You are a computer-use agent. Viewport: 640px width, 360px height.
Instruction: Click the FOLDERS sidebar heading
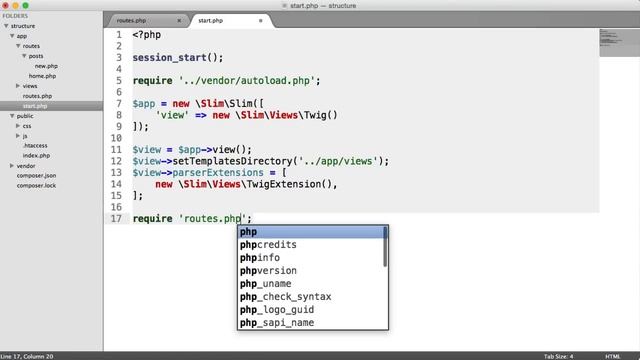(15, 16)
